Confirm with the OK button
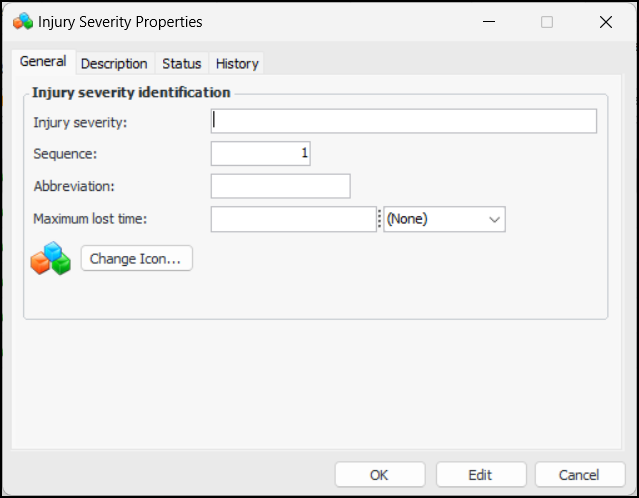The image size is (639, 498). [379, 475]
